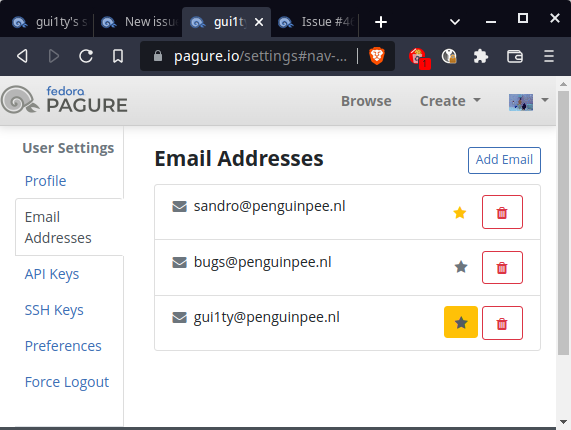Delete the bugs@penguinpee.nl email address

pos(502,268)
